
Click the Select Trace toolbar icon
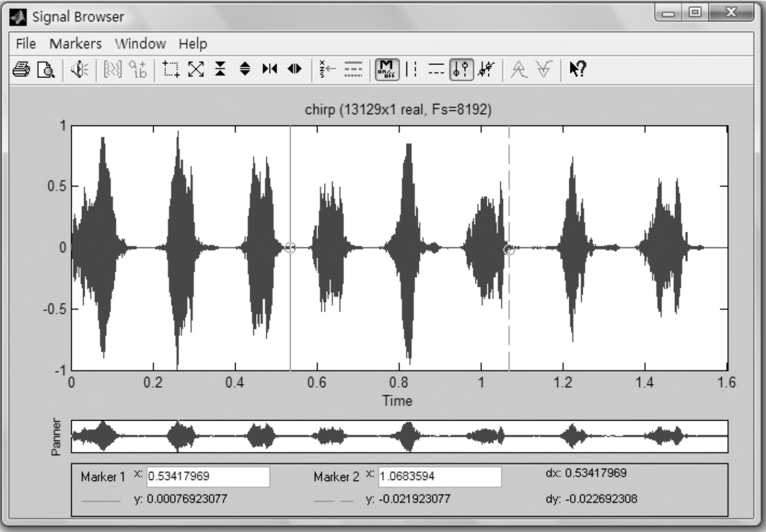pyautogui.click(x=327, y=70)
